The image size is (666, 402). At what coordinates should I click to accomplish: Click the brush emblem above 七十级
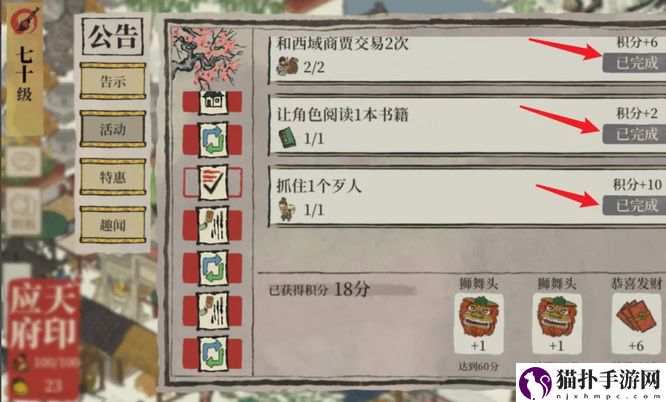tap(25, 21)
